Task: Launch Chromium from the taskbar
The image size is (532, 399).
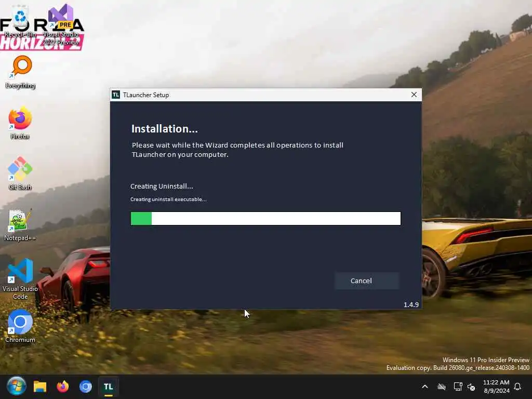Action: [86, 387]
